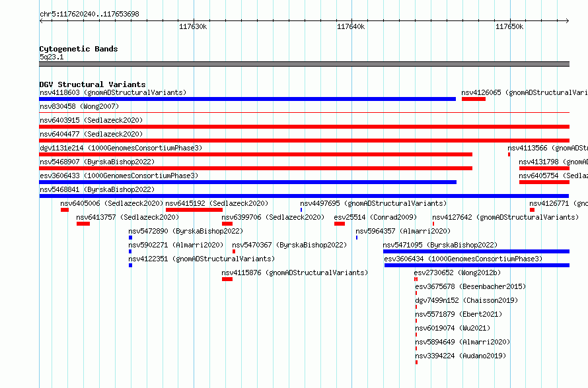
Task: Click nsv6413757 (Sedlazeck2020) label
Action: (128, 217)
